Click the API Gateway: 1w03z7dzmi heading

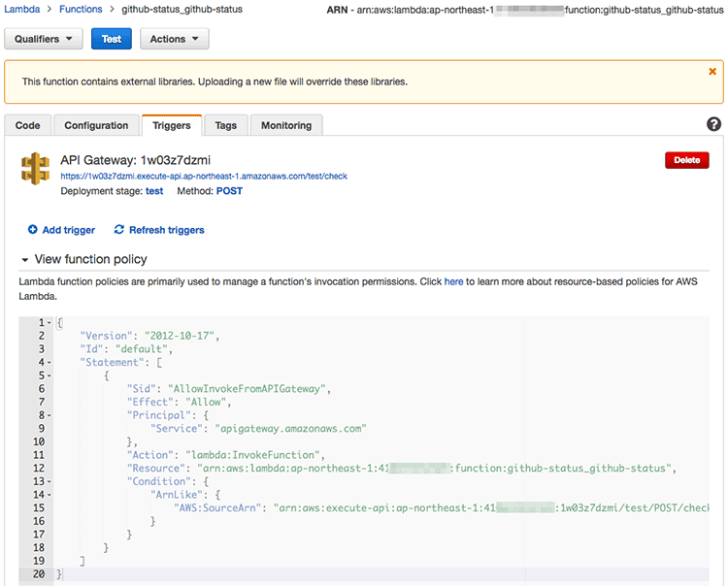pos(135,160)
